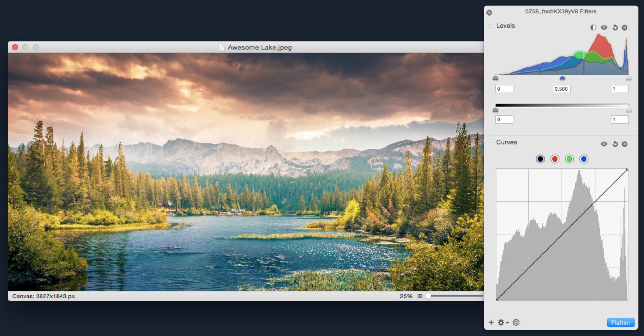644x336 pixels.
Task: Close the Awesome Lake.jpeg window
Action: (15, 47)
